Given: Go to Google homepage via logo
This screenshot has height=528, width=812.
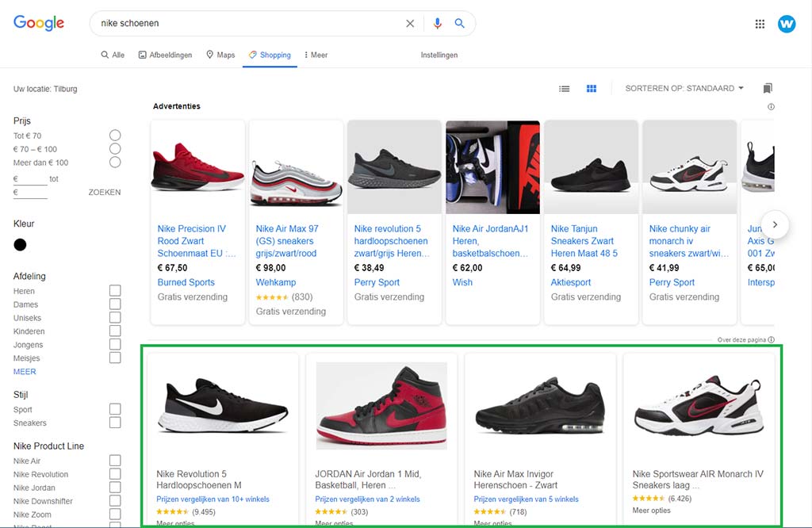Looking at the screenshot, I should pos(39,23).
